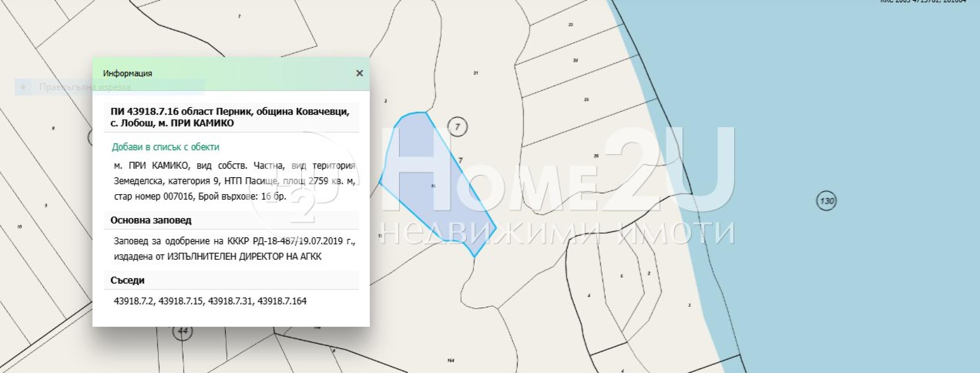Select map parcel labeled 25
This screenshot has width=980, height=373.
point(586,100)
